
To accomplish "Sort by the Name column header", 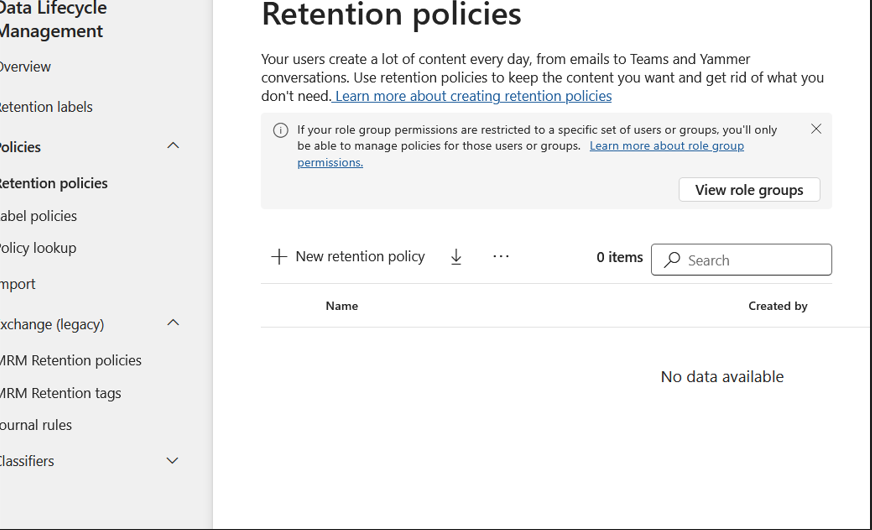I will click(x=341, y=306).
